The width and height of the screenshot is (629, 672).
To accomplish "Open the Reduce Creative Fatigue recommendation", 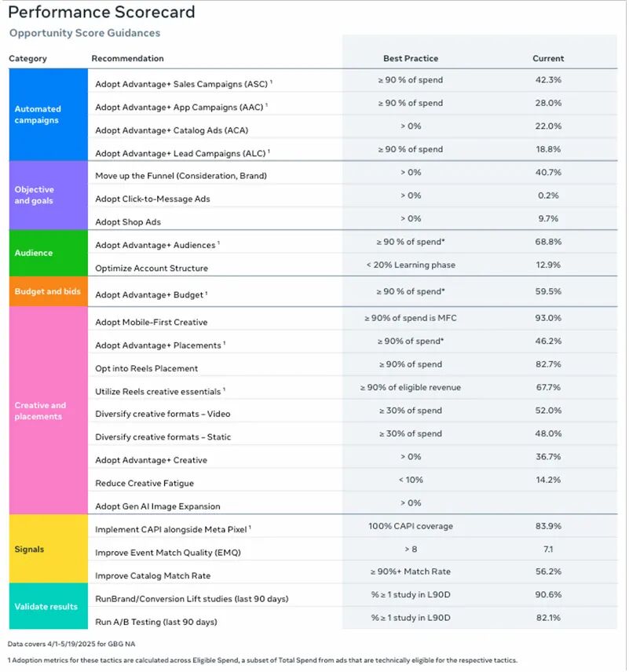I will tap(144, 483).
